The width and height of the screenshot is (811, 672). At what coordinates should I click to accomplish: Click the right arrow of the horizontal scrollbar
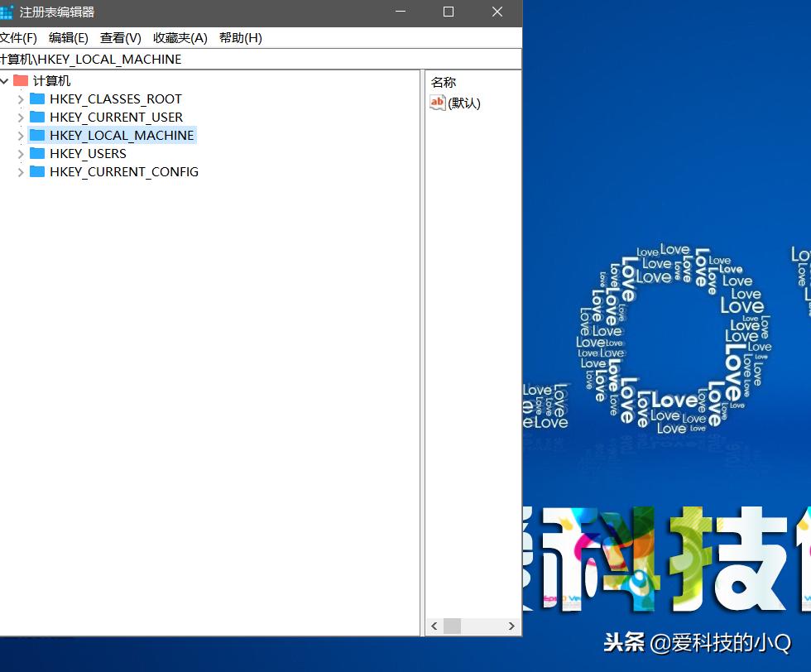point(511,626)
